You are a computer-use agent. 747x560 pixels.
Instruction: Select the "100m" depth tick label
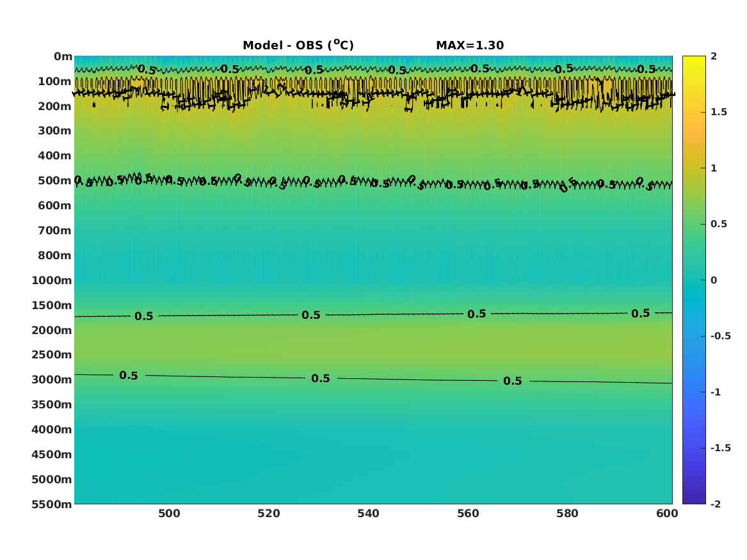pyautogui.click(x=55, y=81)
